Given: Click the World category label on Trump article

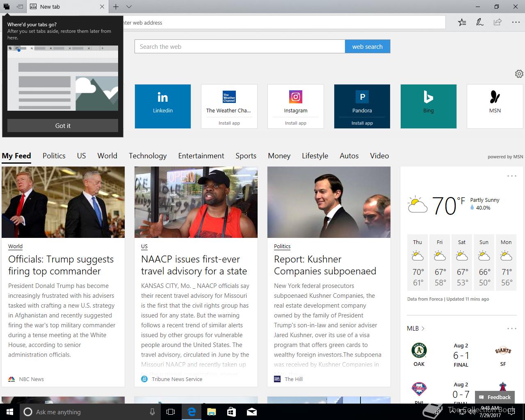Looking at the screenshot, I should pos(16,246).
